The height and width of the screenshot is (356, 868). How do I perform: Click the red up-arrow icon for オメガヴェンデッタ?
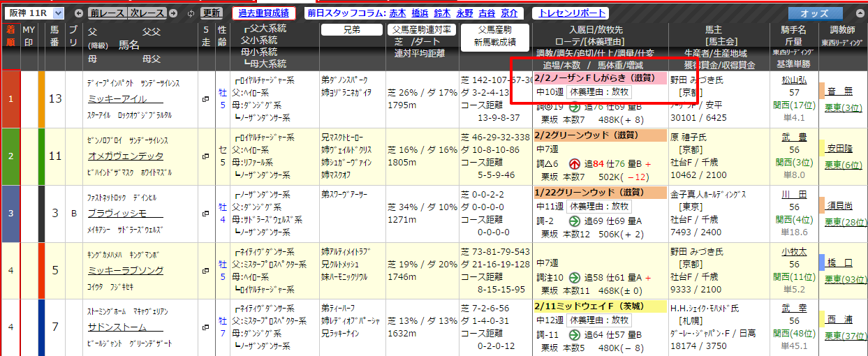[x=575, y=164]
